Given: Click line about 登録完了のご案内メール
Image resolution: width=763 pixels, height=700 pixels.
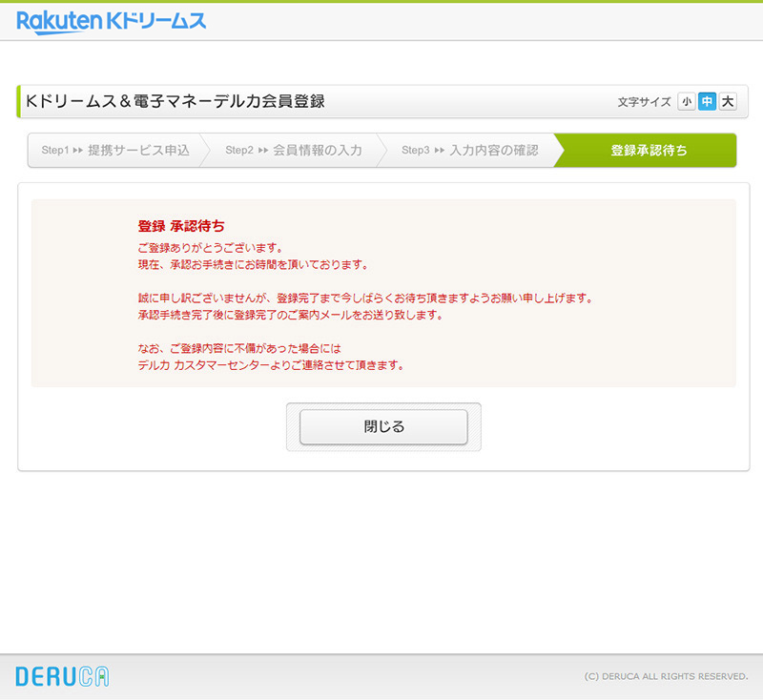Looking at the screenshot, I should tap(291, 315).
